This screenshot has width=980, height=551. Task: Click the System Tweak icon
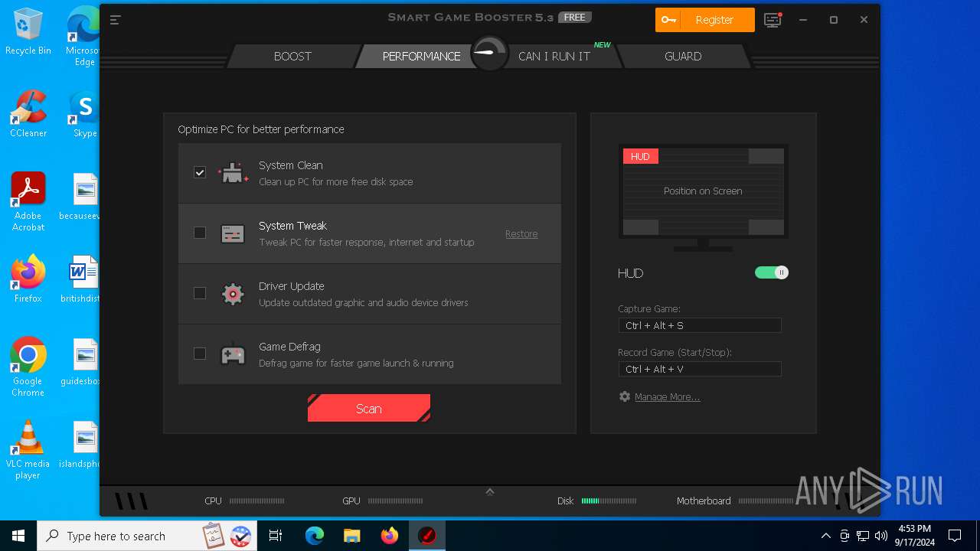[233, 233]
